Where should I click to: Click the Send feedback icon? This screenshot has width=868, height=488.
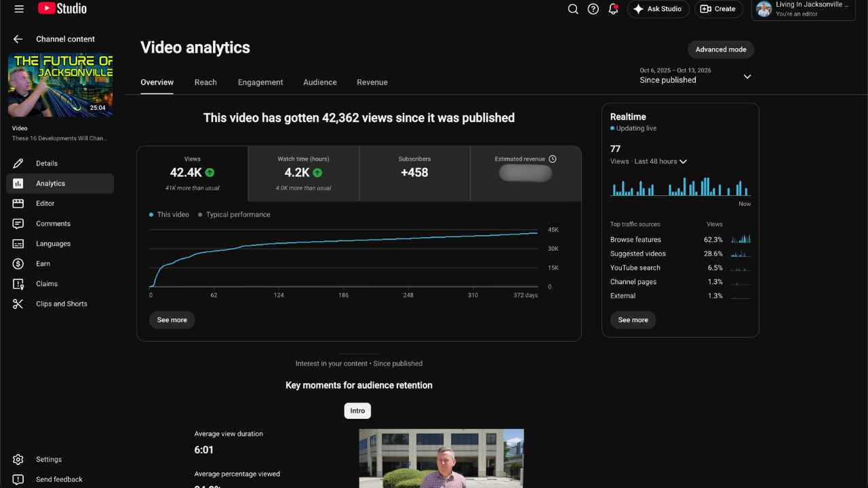pyautogui.click(x=18, y=479)
